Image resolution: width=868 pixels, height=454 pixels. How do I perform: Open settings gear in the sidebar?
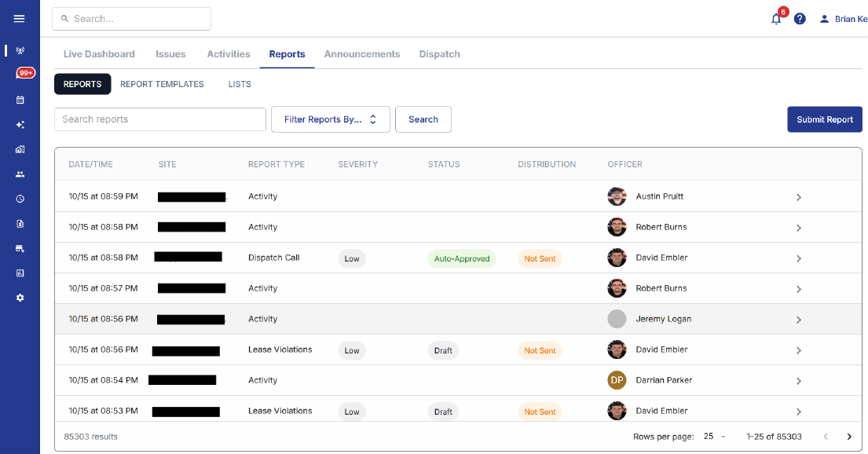[x=20, y=298]
